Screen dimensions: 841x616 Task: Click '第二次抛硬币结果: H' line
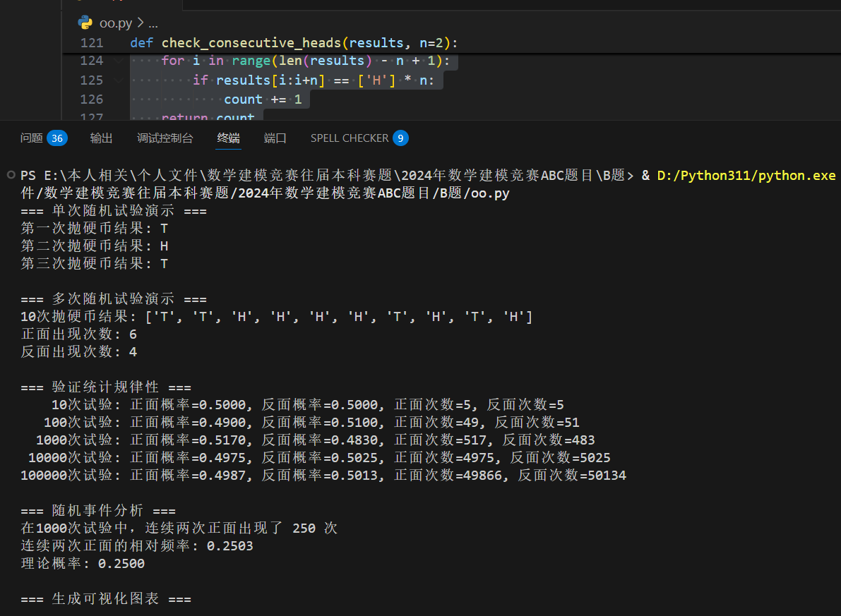[95, 246]
